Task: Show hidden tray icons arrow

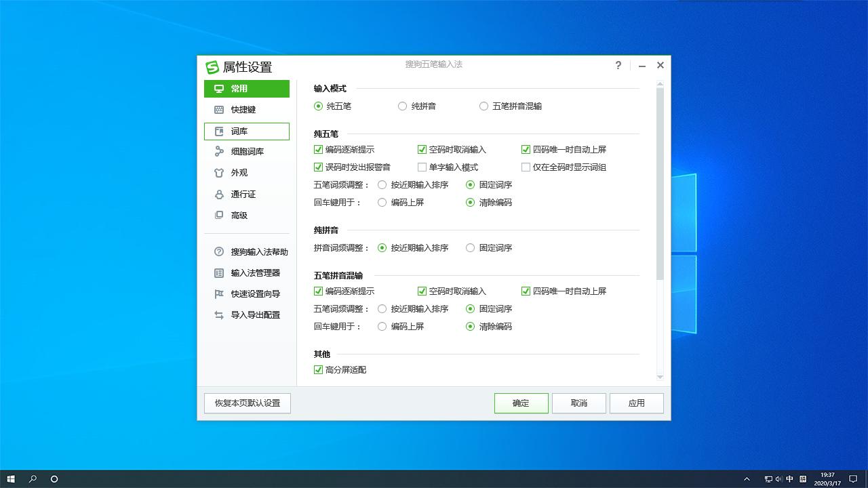Action: 747,479
